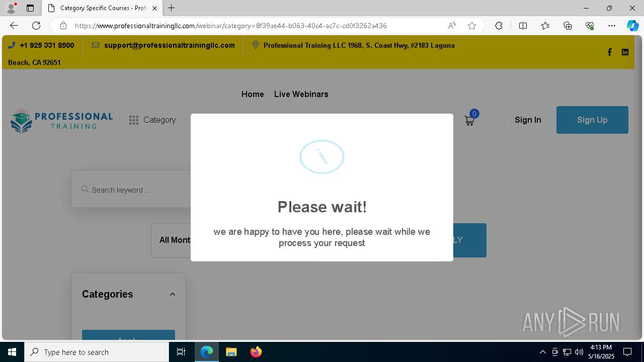Viewport: 644px width, 362px height.
Task: Open Live Webinars menu item
Action: click(x=301, y=94)
